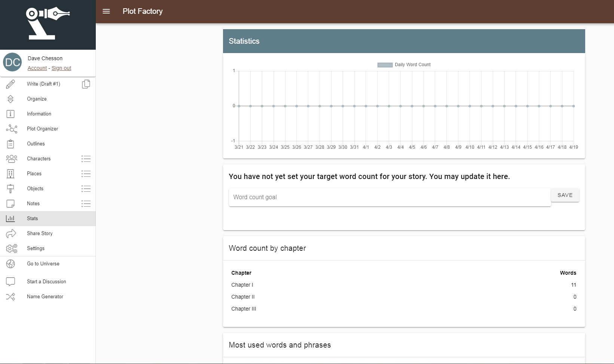Open the Plot Organizer panel
This screenshot has height=364, width=614.
(x=43, y=129)
